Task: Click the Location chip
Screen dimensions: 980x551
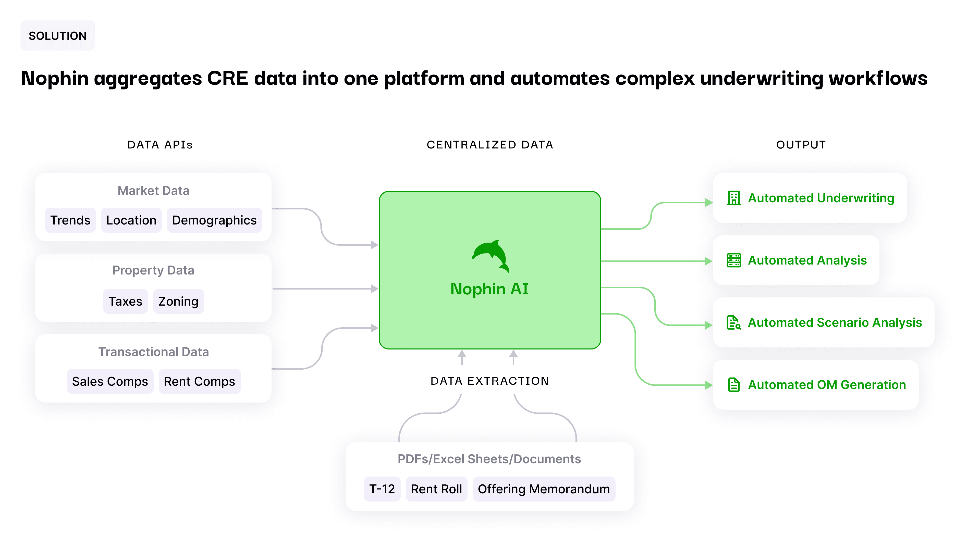Action: click(131, 220)
